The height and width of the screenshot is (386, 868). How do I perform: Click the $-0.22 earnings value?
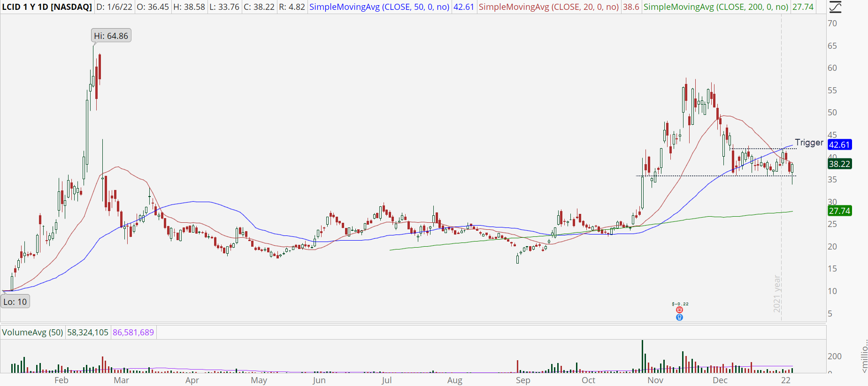(680, 304)
